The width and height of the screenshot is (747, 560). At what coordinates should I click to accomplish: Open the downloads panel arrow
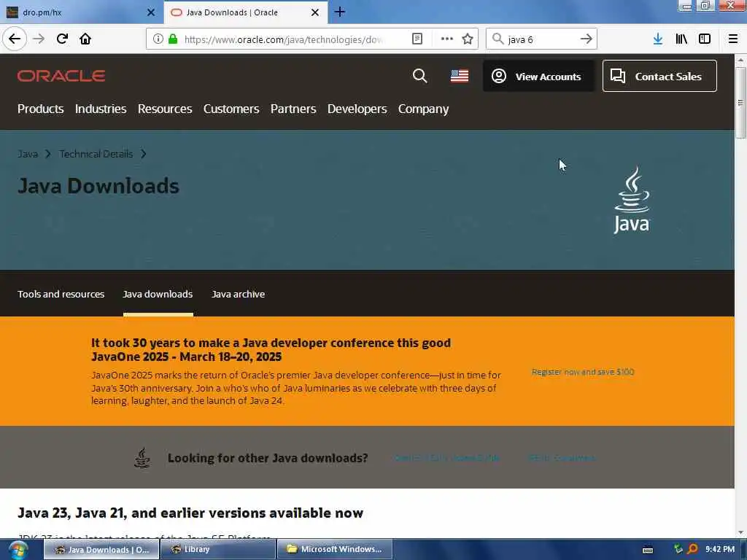click(658, 39)
